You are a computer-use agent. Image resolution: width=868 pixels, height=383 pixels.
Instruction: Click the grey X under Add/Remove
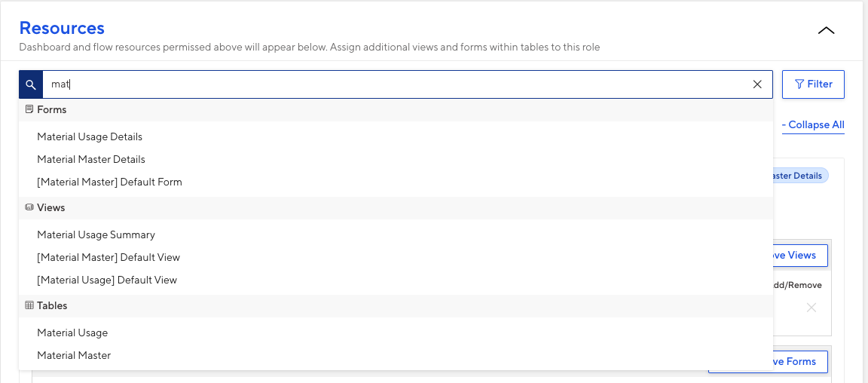[811, 307]
